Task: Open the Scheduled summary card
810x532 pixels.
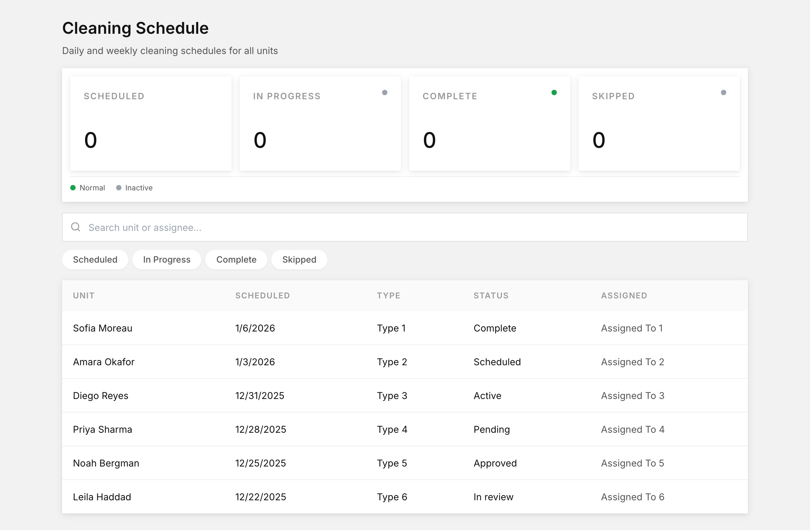Action: [x=151, y=124]
